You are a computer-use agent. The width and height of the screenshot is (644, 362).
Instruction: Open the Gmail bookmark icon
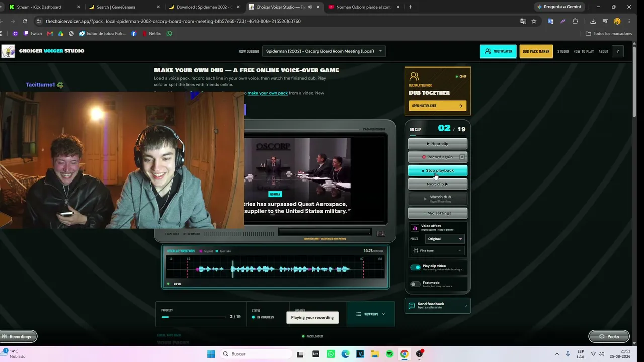click(x=50, y=34)
